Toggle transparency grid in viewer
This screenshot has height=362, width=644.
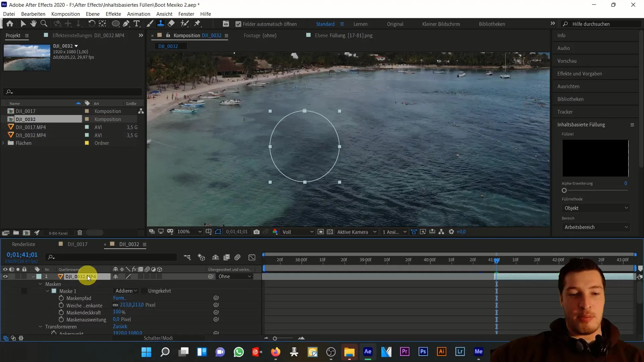point(330,232)
